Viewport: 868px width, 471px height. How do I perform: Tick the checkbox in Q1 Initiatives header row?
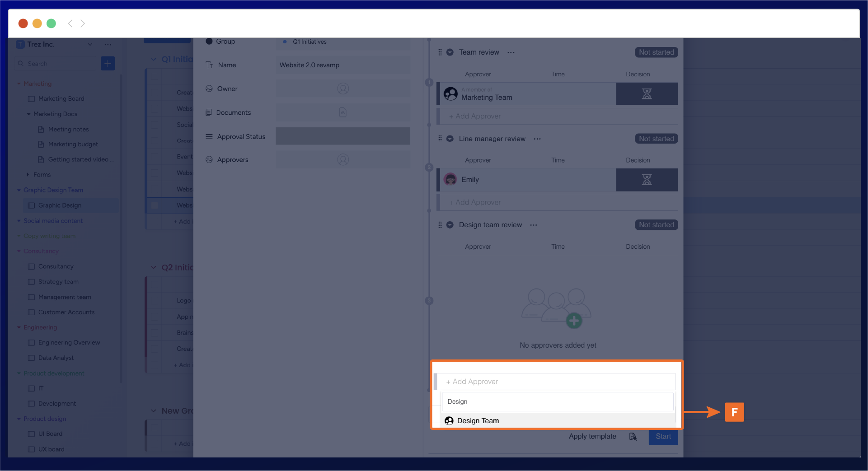coord(155,76)
